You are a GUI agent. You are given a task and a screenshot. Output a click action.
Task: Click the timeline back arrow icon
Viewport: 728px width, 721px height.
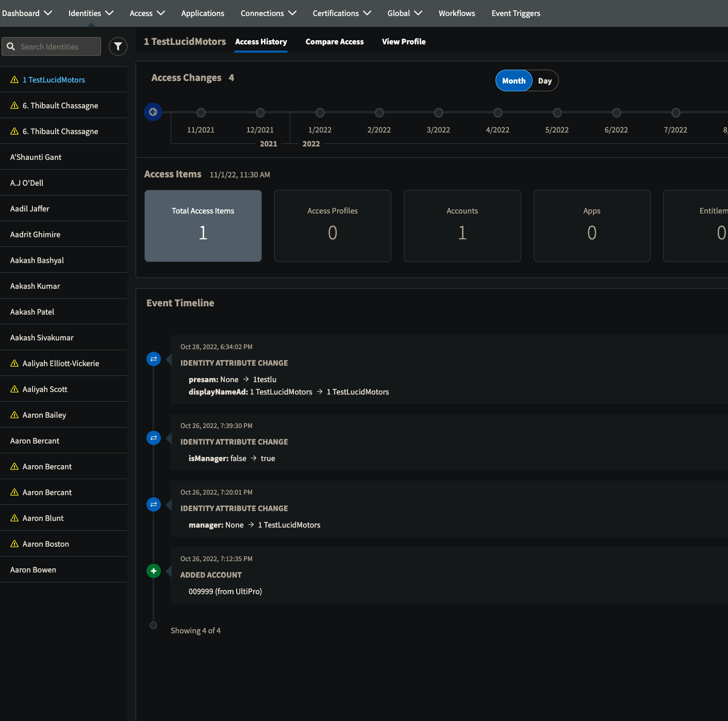coord(153,112)
